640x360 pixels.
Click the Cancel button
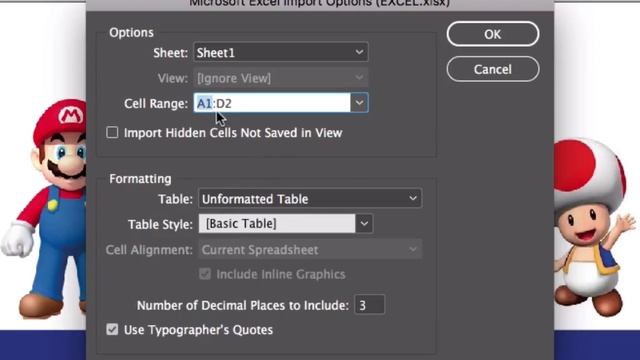(493, 69)
